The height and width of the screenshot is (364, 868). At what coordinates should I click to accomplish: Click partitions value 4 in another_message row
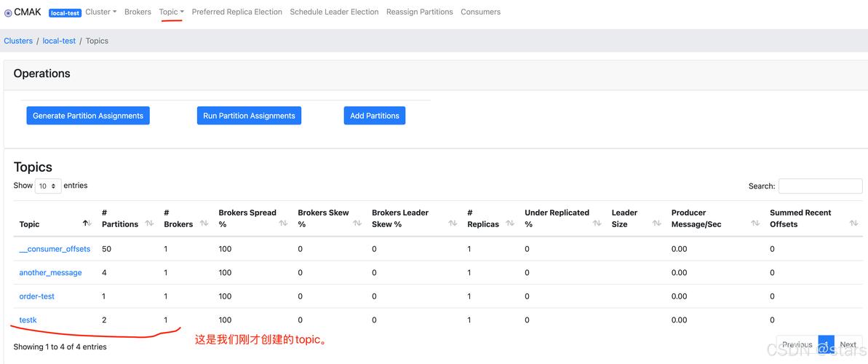tap(104, 272)
